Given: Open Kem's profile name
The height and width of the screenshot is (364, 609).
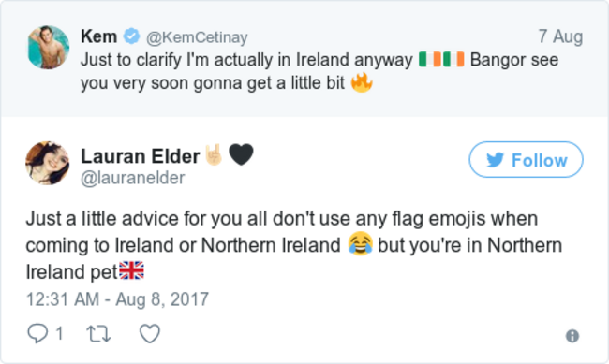Looking at the screenshot, I should click(98, 36).
